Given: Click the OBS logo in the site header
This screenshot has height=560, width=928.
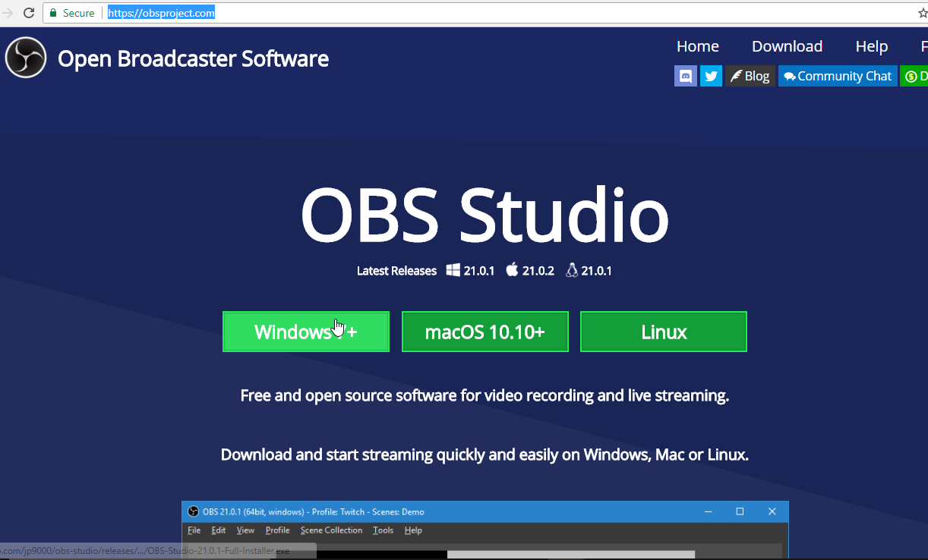Looking at the screenshot, I should click(x=26, y=57).
